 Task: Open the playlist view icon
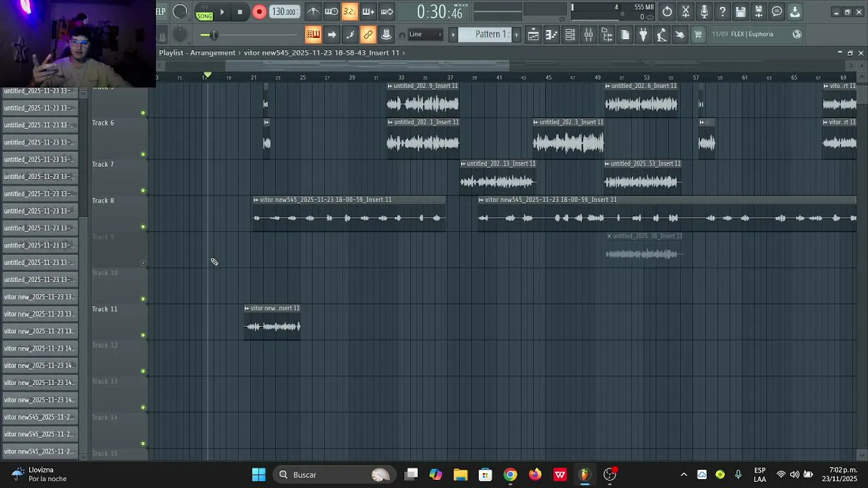pyautogui.click(x=534, y=35)
